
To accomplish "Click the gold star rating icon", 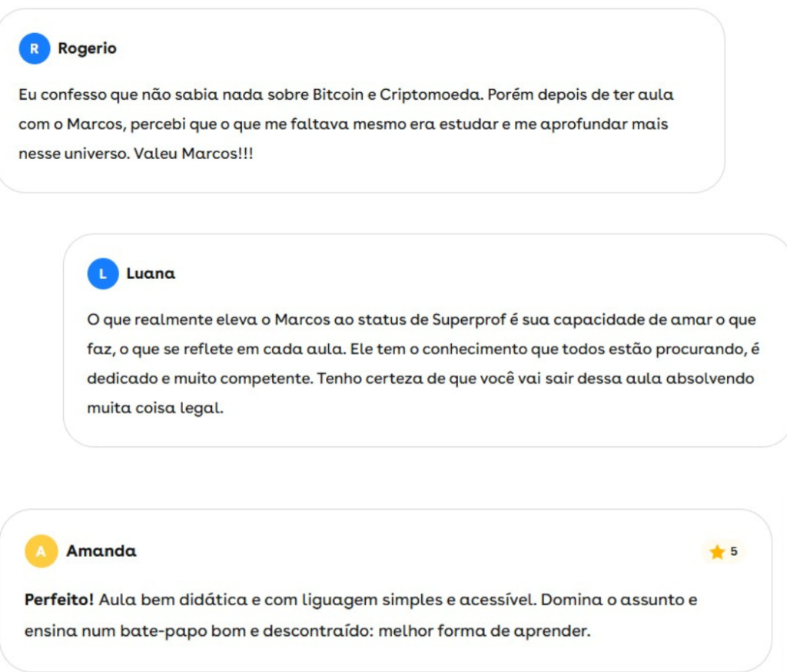I will (717, 552).
